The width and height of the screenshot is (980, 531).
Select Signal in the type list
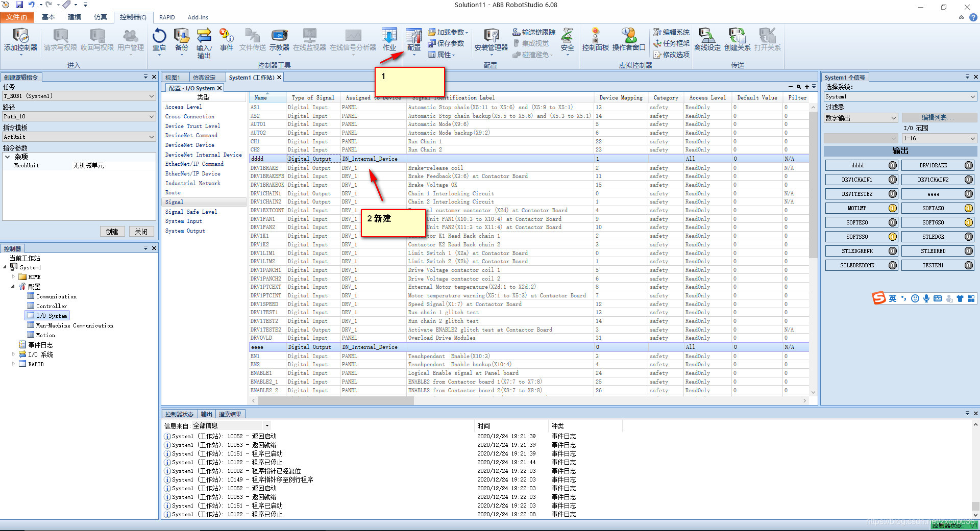205,202
